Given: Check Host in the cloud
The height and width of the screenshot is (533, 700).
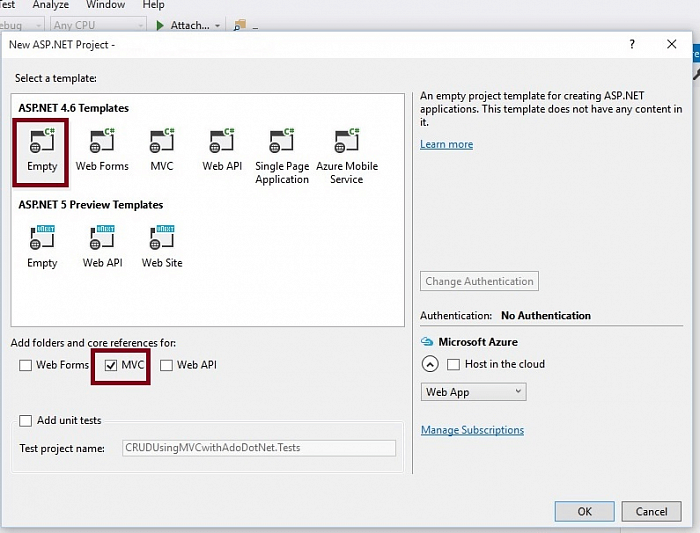Looking at the screenshot, I should [x=453, y=364].
